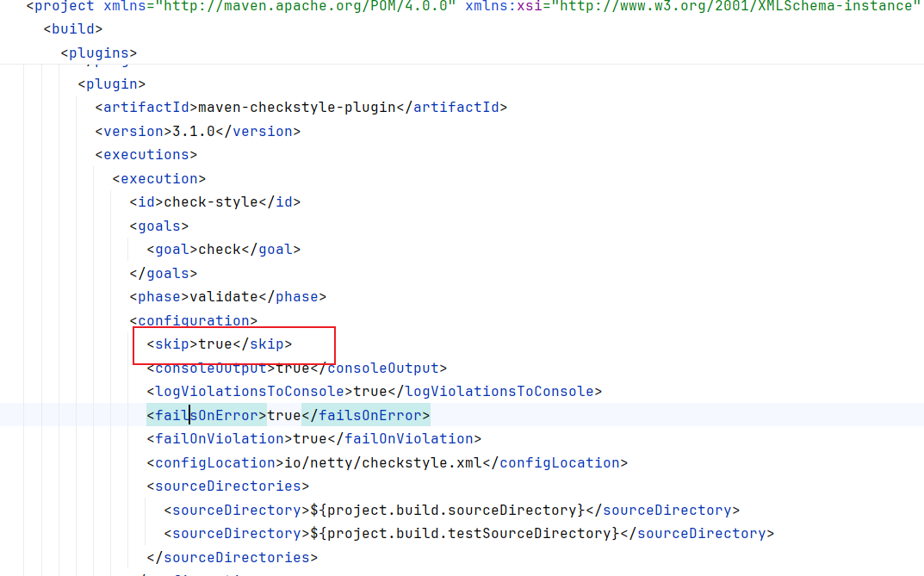Click the sticky <project> header line
Image resolution: width=924 pixels, height=576 pixels.
[x=64, y=6]
